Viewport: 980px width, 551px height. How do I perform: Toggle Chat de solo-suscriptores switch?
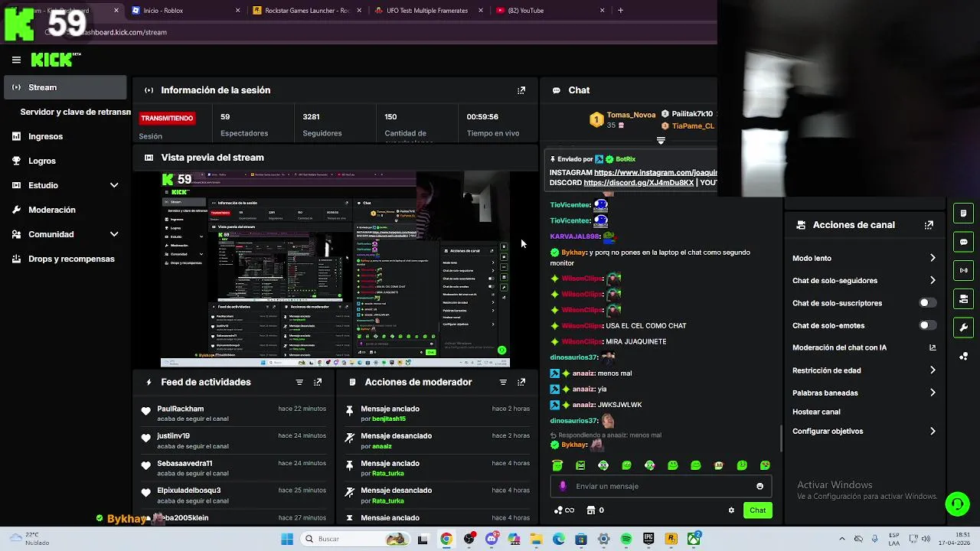click(x=927, y=303)
